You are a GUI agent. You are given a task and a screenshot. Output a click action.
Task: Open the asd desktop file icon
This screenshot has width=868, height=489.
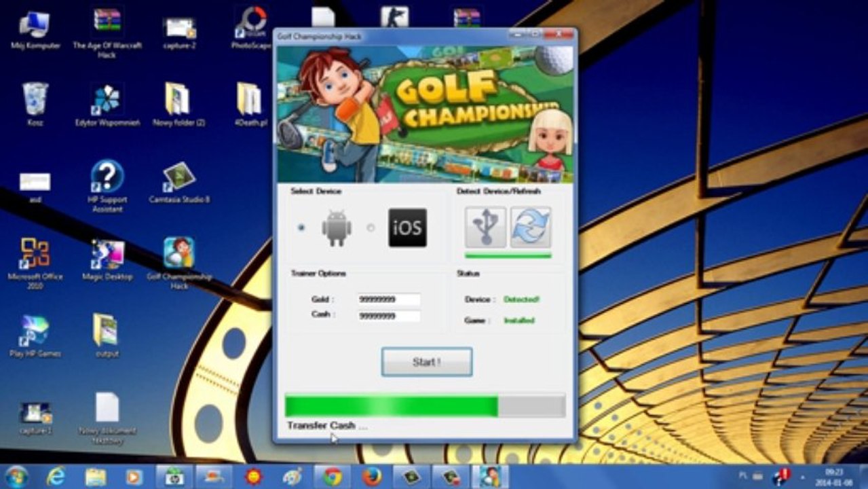coord(35,187)
